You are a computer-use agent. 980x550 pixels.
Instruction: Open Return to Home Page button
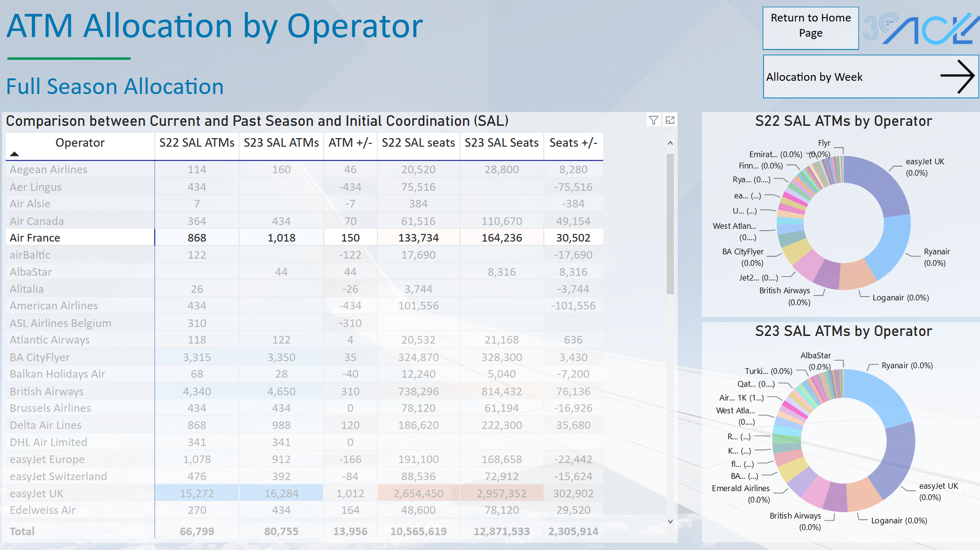(x=810, y=28)
